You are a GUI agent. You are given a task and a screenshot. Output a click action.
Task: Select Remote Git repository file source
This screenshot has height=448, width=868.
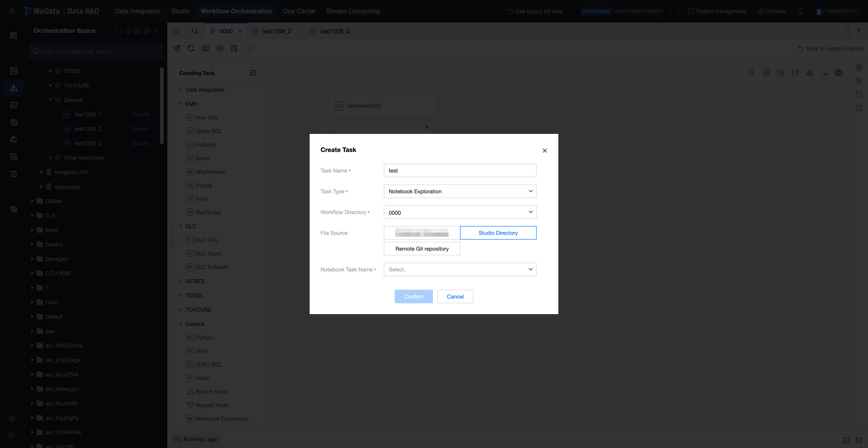[422, 249]
